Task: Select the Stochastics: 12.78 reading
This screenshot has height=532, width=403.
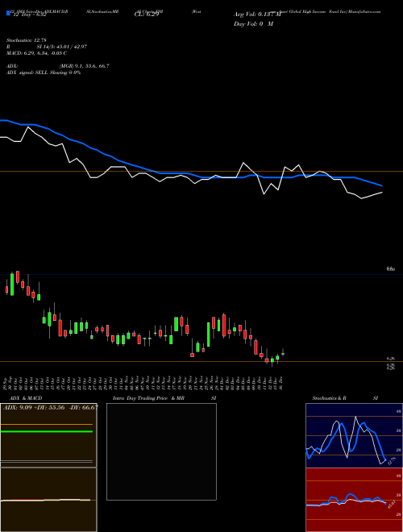Action: pos(28,40)
